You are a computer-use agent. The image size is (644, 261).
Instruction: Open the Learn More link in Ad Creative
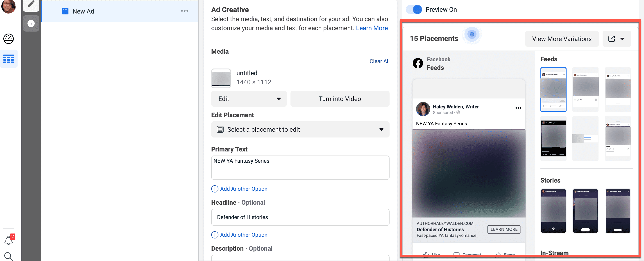pos(372,28)
